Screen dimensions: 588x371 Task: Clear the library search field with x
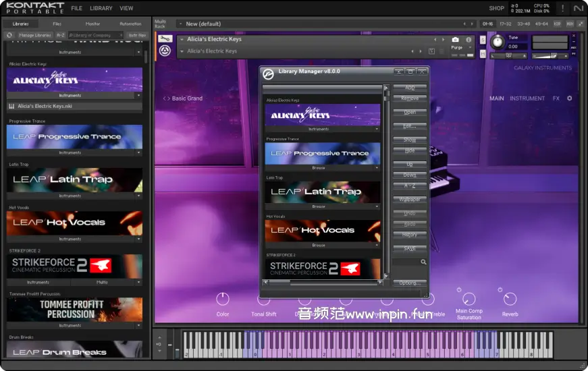(121, 35)
